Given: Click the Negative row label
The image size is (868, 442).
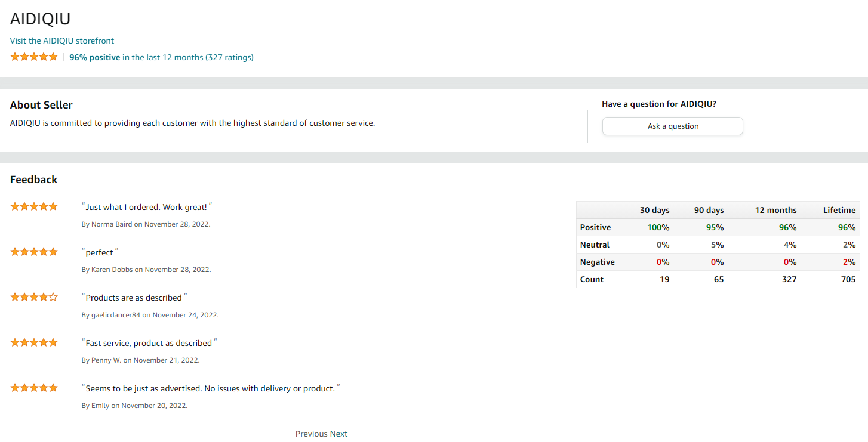Looking at the screenshot, I should pyautogui.click(x=597, y=262).
